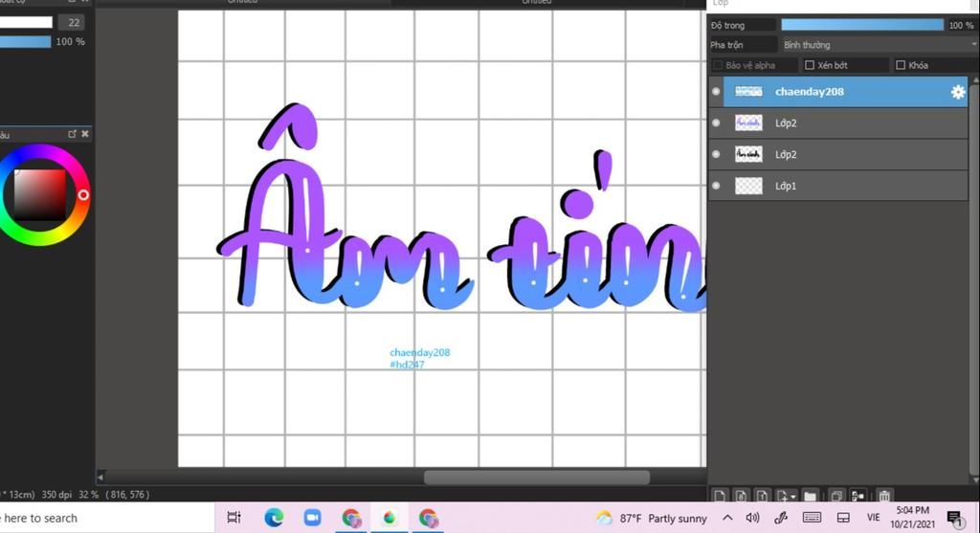Click the layer panel vertical scrollbar

(x=973, y=278)
